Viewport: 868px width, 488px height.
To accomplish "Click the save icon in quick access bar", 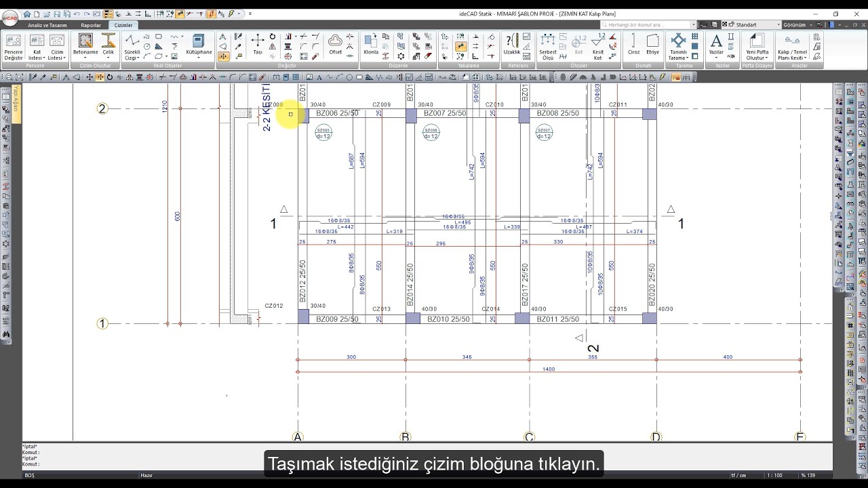I will point(56,14).
